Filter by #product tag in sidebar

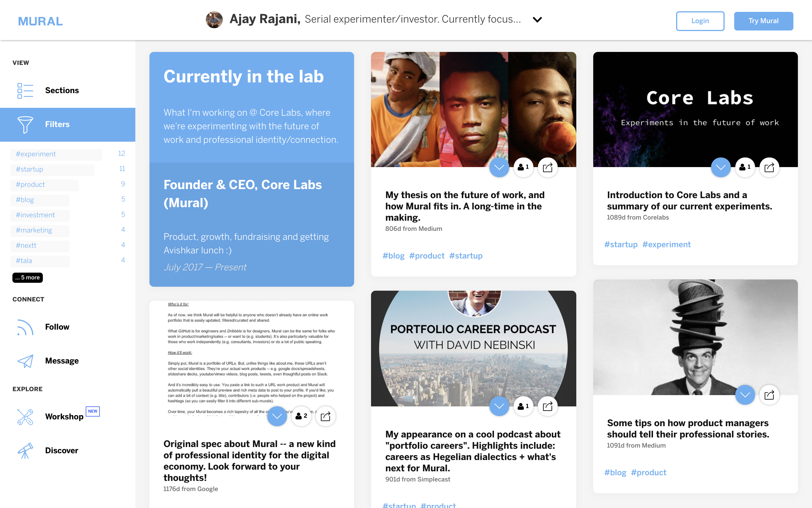[44, 185]
